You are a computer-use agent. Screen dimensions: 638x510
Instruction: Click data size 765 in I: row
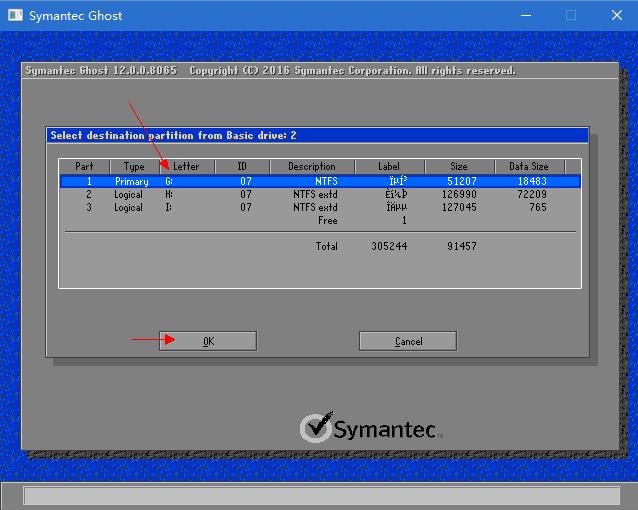(538, 208)
